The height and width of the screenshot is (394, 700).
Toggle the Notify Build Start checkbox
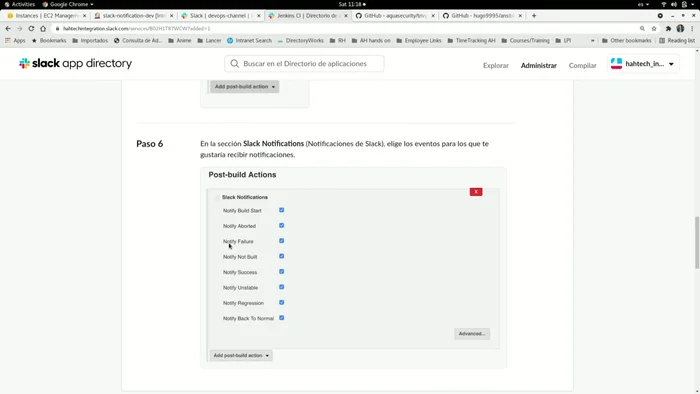point(281,210)
